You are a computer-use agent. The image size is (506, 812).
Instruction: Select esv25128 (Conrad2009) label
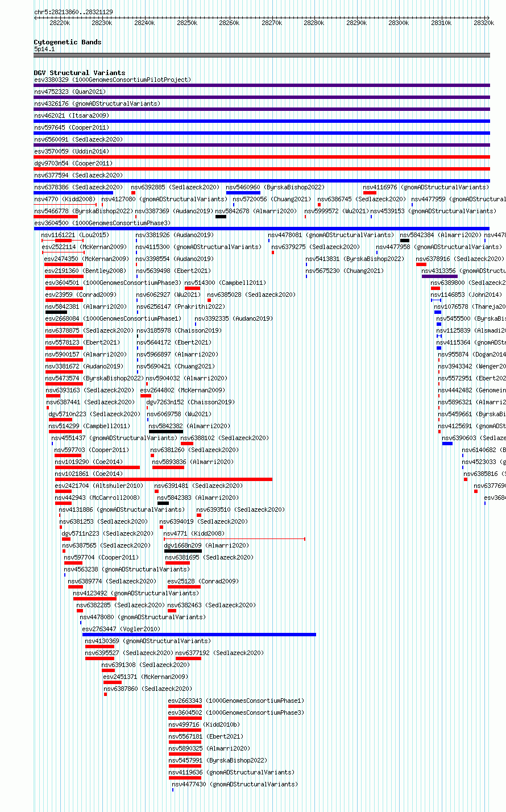(204, 581)
